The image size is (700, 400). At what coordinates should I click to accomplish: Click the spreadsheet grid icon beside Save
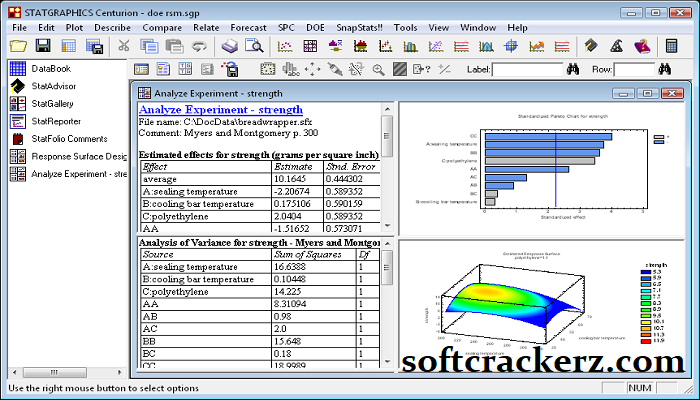tap(69, 46)
